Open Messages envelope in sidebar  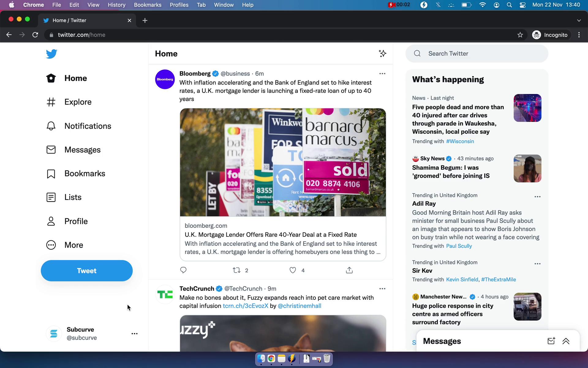73,150
